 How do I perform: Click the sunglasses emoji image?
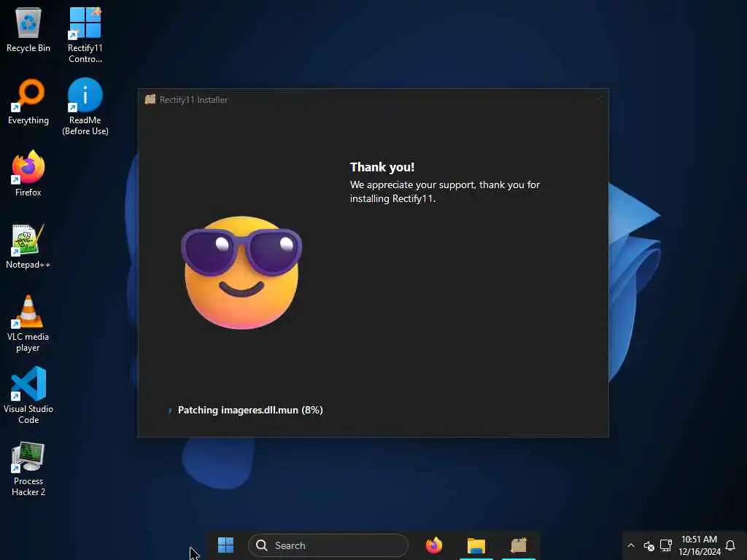241,273
